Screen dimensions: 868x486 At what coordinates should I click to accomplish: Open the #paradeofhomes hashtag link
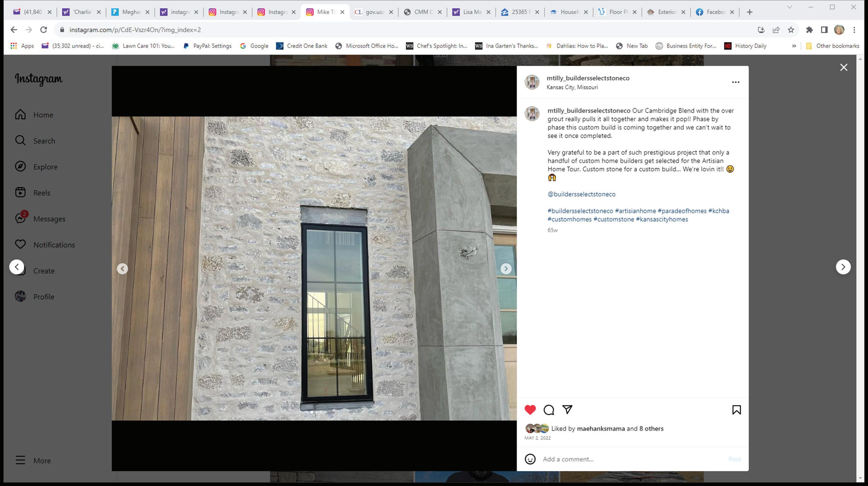682,211
